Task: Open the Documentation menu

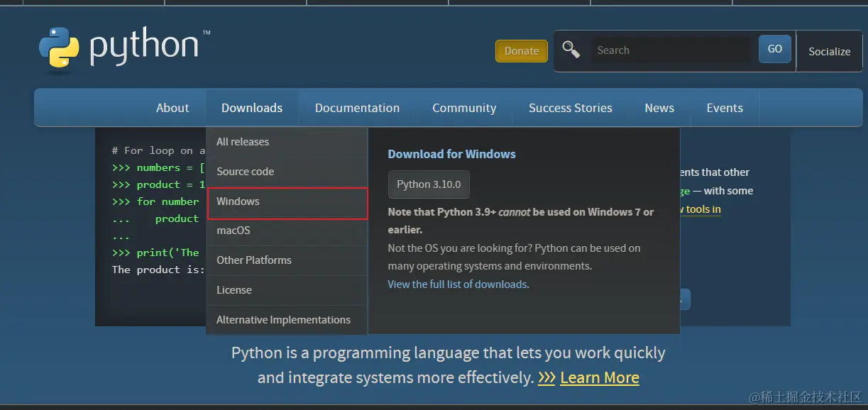Action: tap(357, 108)
